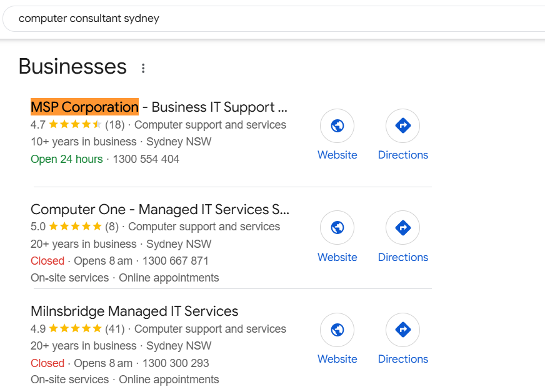
Task: Click Milnsbridge website globe icon
Action: [x=337, y=330]
